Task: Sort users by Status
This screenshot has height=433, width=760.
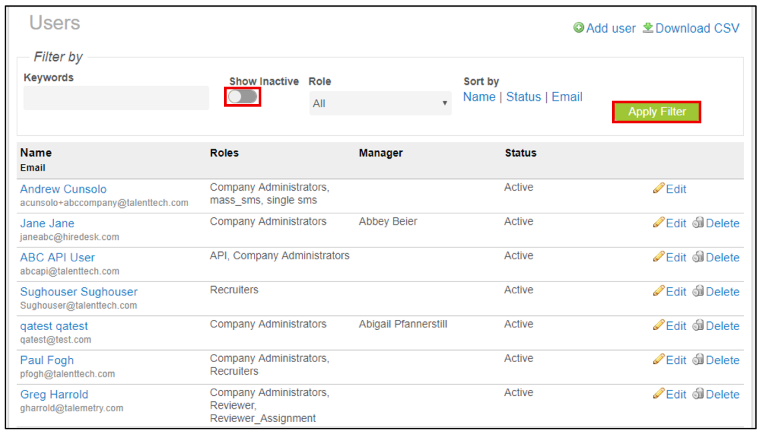Action: (x=523, y=97)
